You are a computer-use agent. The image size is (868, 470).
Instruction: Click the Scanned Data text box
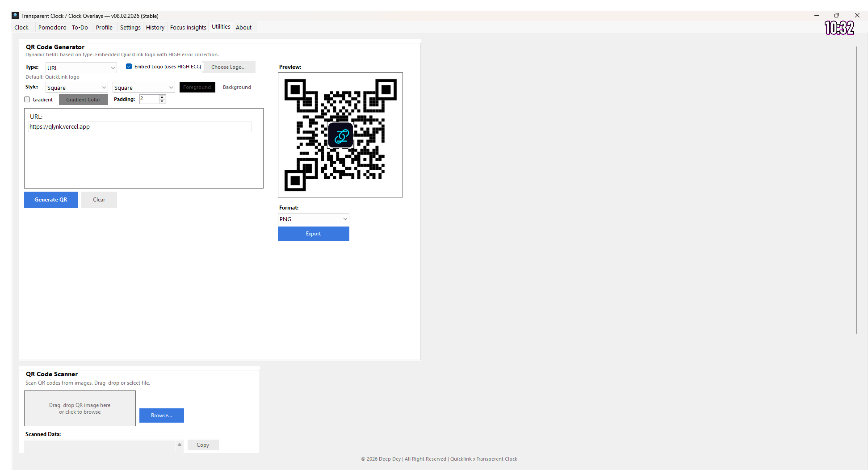(101, 446)
